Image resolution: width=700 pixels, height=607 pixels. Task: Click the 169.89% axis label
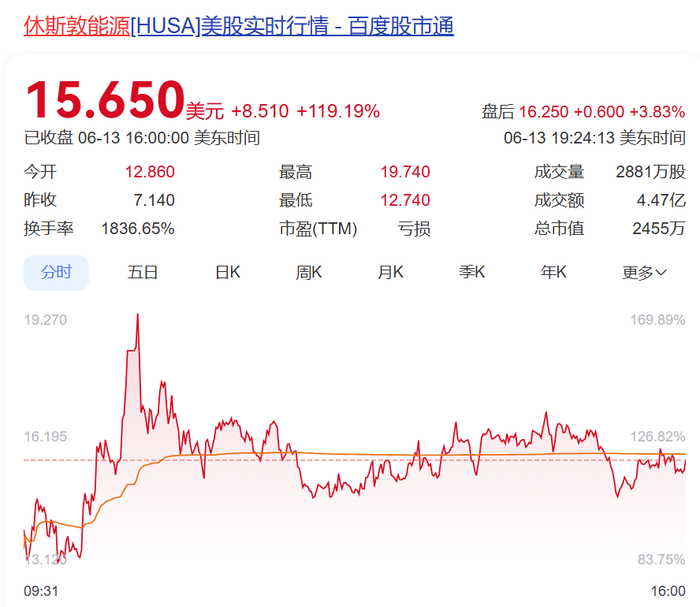(x=658, y=320)
